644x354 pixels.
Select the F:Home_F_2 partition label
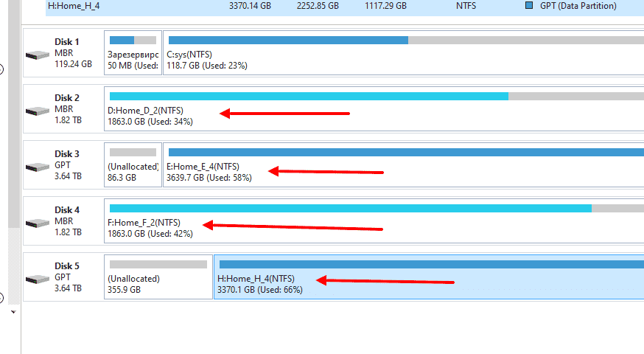[x=144, y=223]
